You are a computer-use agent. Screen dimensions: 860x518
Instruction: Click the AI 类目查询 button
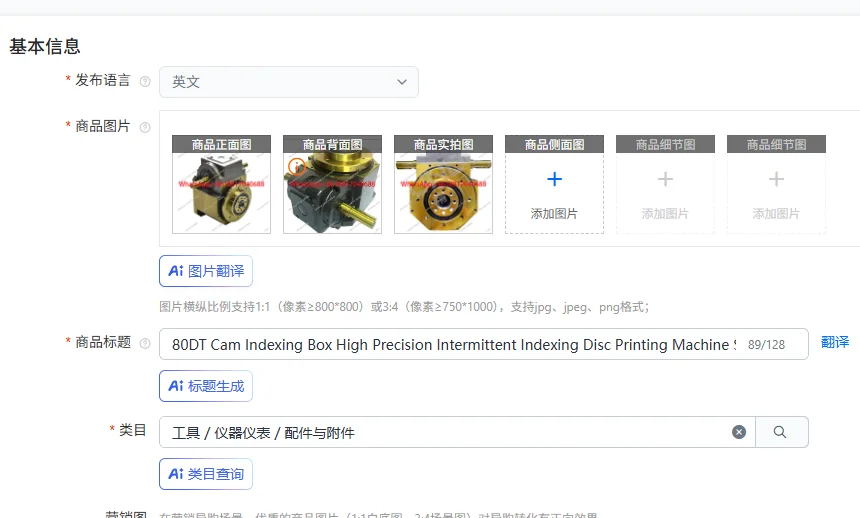click(206, 474)
